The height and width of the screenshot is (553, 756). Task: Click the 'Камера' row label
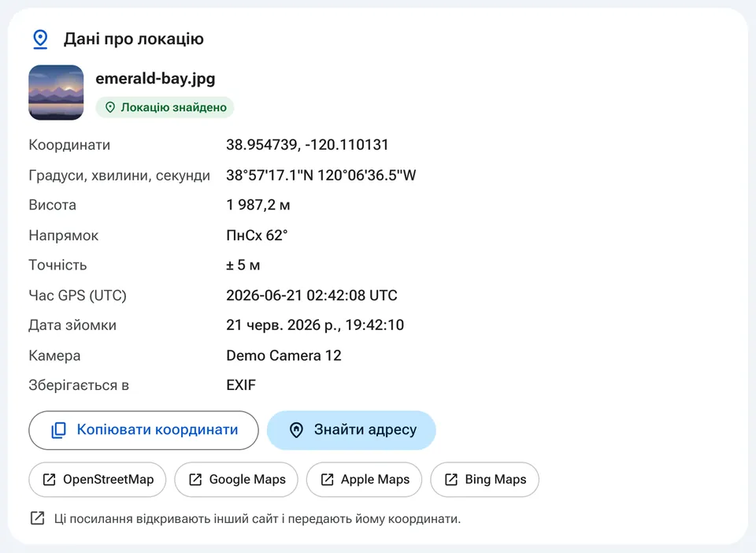pos(54,355)
